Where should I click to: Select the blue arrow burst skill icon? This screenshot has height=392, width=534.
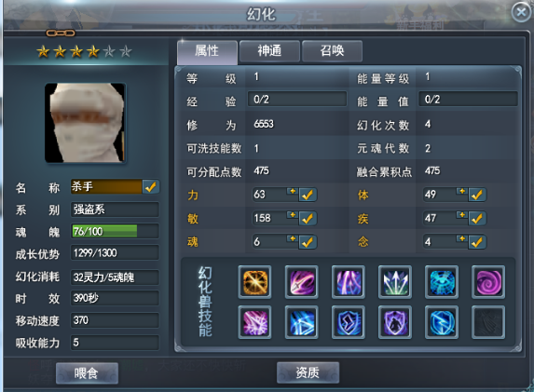302,322
